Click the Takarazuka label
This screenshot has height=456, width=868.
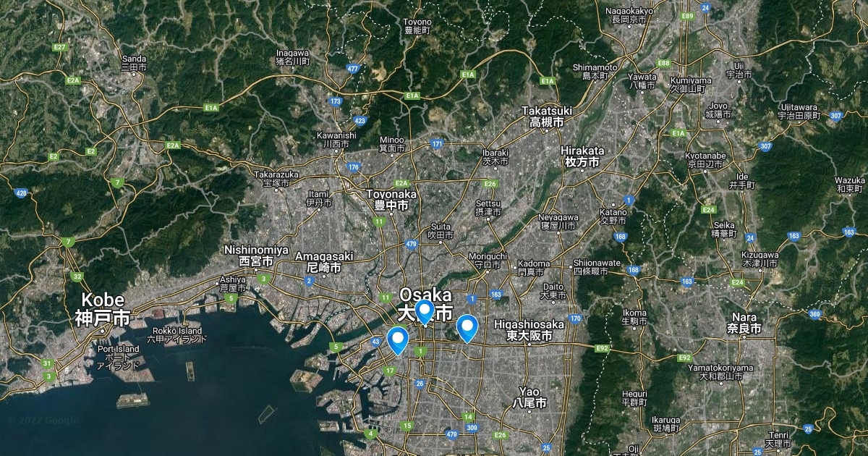click(276, 179)
